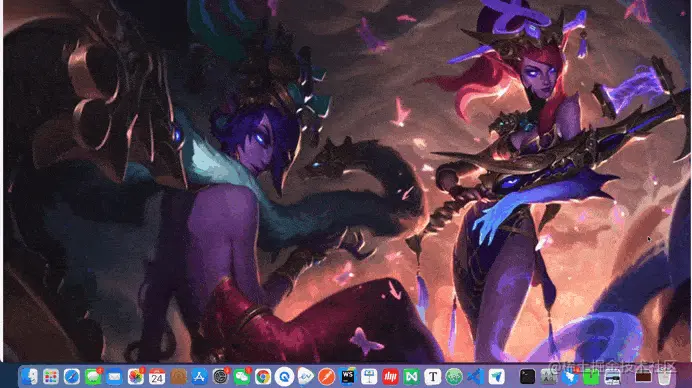Open the Photos app icon
This screenshot has width=692, height=388.
135,377
